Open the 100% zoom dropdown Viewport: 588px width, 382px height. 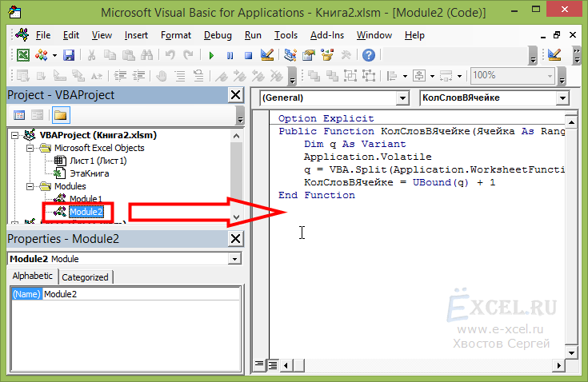pos(550,76)
